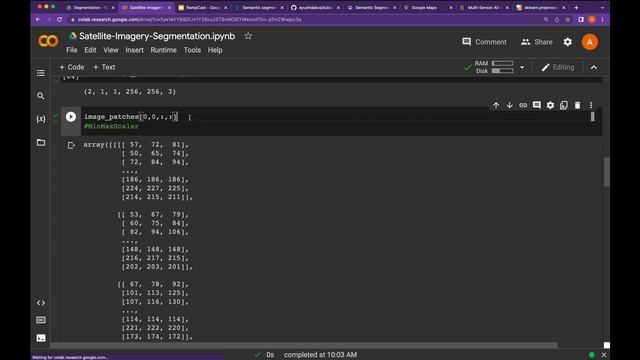640x360 pixels.
Task: Click the browser address bar URL
Action: [190, 20]
